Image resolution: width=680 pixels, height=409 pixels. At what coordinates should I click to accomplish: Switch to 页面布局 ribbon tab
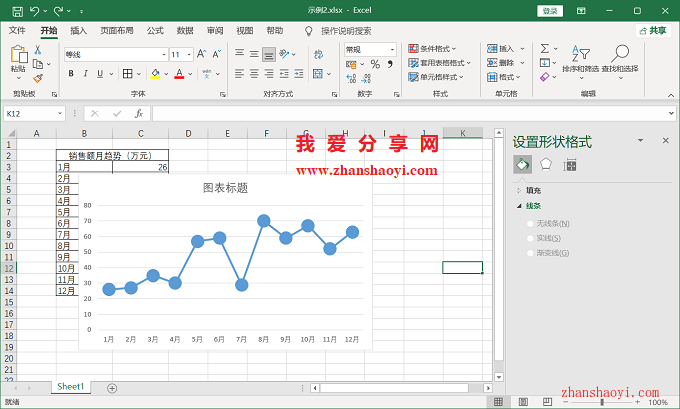[117, 30]
